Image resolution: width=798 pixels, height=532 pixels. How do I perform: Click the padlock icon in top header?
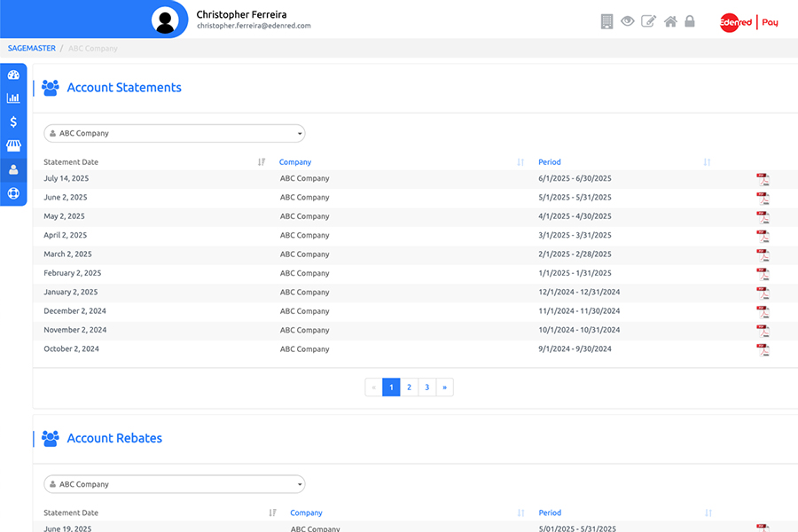tap(690, 21)
